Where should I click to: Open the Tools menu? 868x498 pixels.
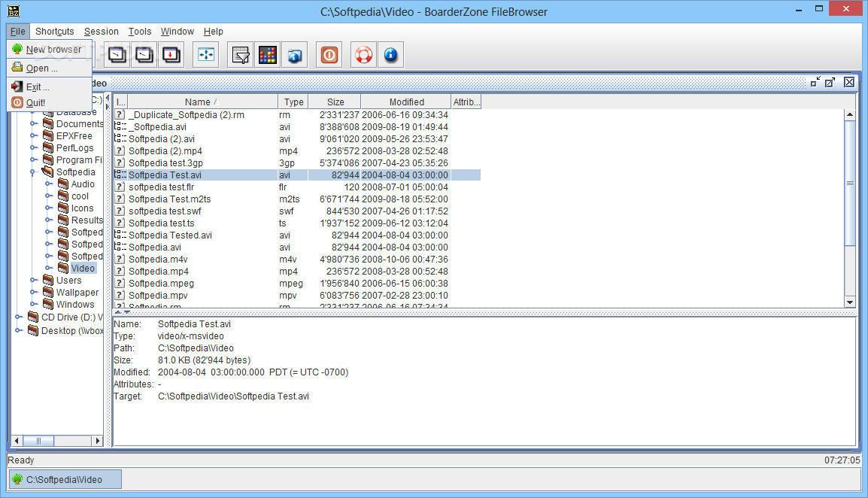tap(139, 31)
